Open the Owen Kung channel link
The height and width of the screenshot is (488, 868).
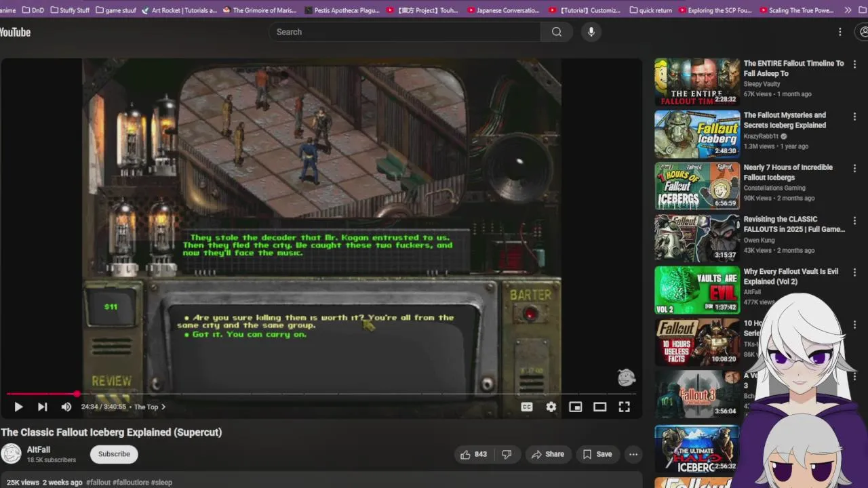pos(758,240)
